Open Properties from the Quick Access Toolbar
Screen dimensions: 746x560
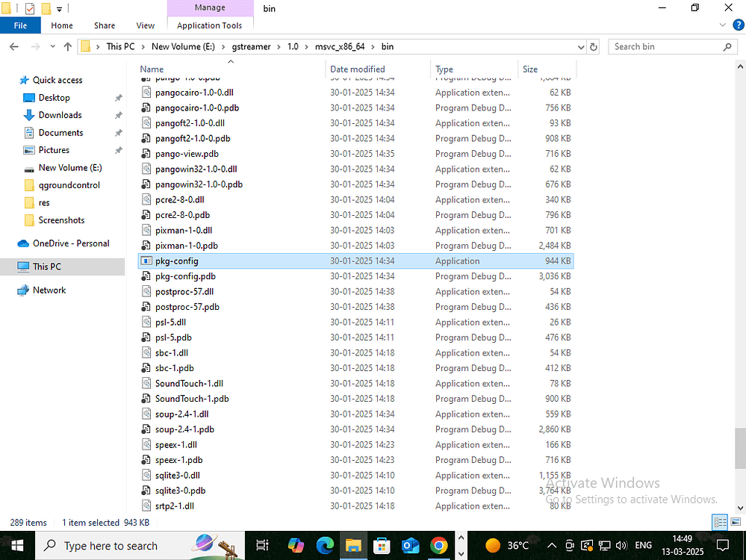point(30,7)
